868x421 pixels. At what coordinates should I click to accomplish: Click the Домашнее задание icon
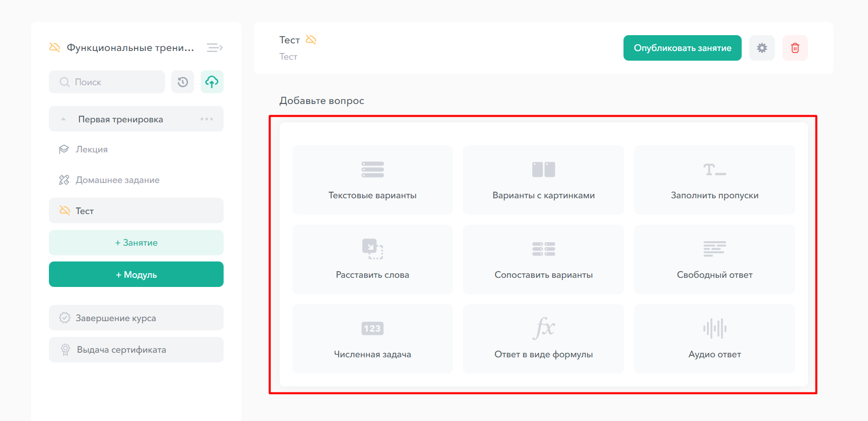click(x=64, y=180)
